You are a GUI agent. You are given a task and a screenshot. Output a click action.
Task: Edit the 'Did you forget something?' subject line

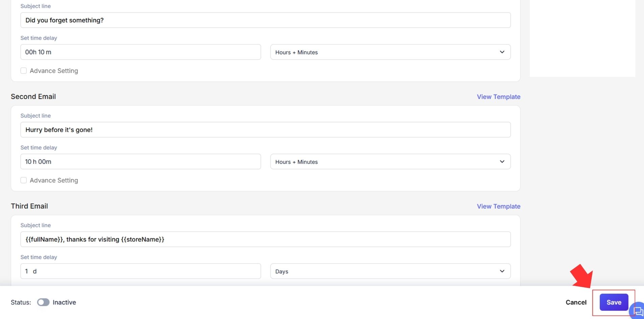point(265,20)
